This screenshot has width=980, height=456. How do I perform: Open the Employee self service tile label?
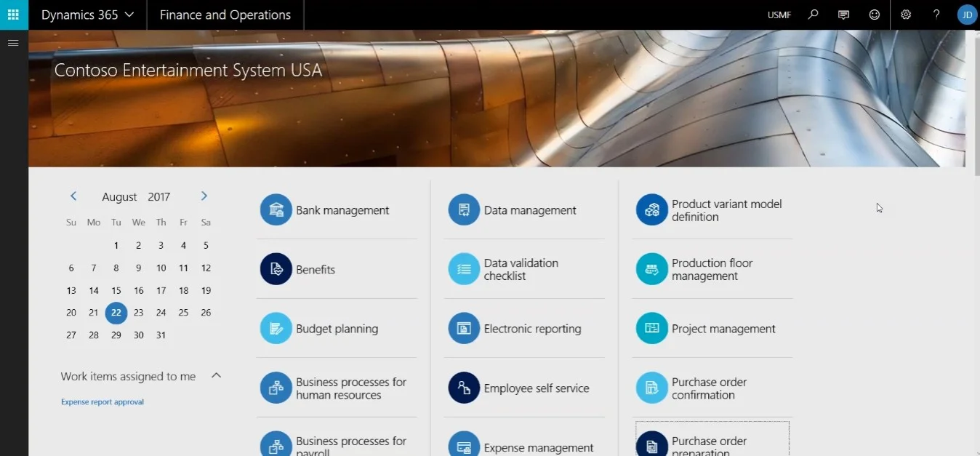tap(537, 388)
